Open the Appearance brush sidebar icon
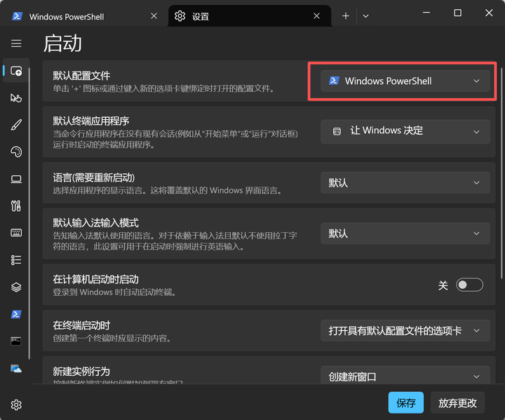The width and height of the screenshot is (505, 420). point(16,125)
